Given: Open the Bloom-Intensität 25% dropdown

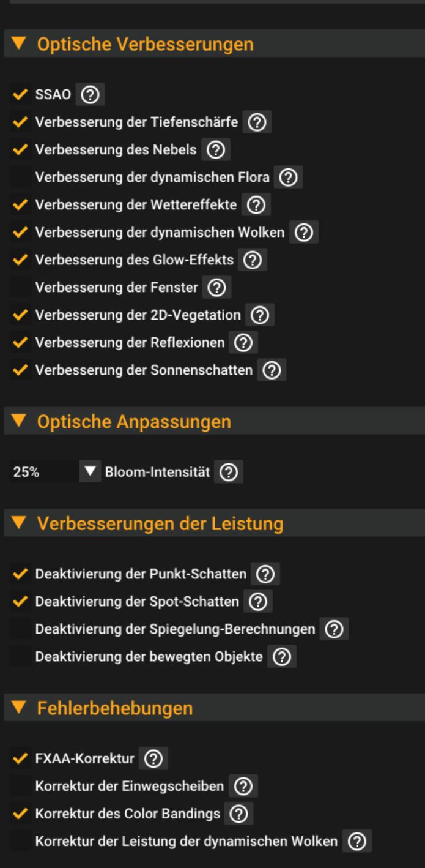Looking at the screenshot, I should [x=89, y=473].
